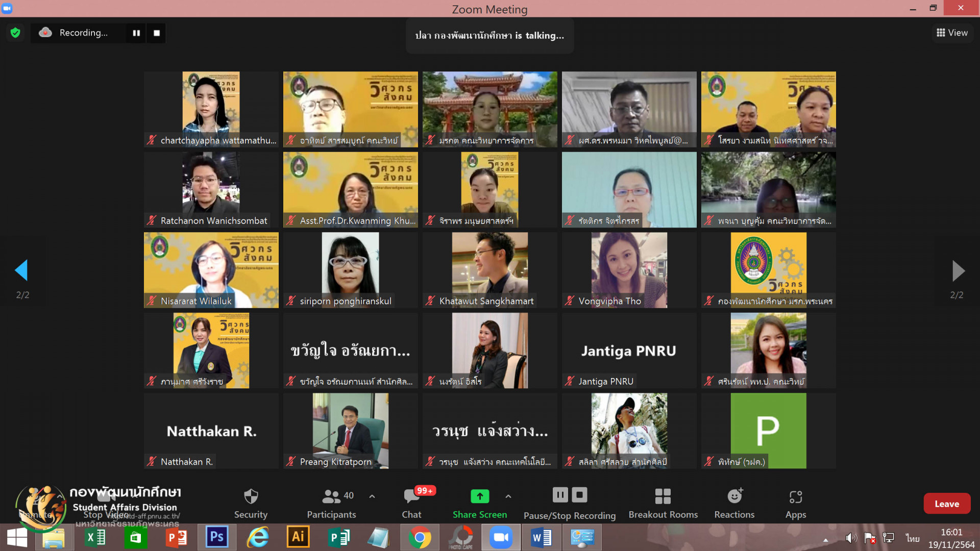This screenshot has height=551, width=980.
Task: Open the Security shield menu
Action: [x=251, y=496]
